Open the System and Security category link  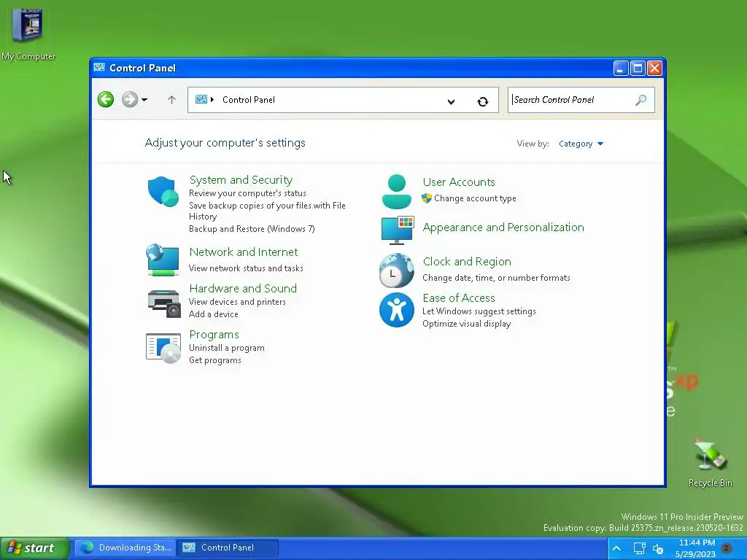241,179
